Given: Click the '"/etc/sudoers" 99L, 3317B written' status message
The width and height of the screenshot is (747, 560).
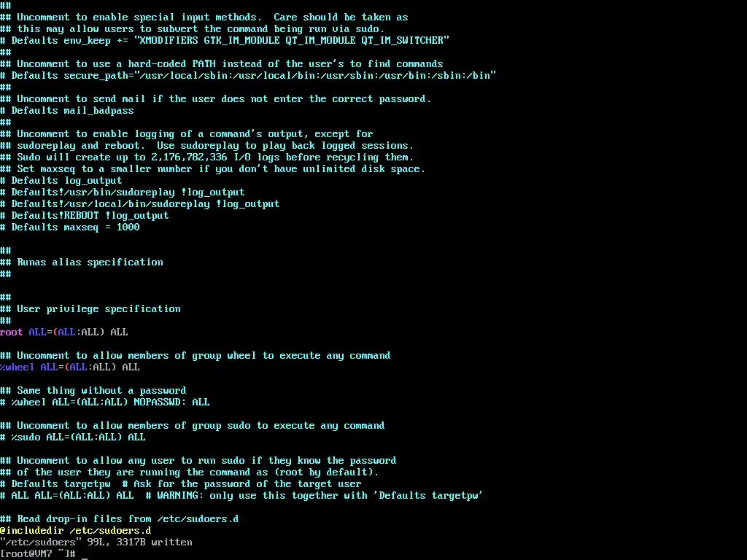Looking at the screenshot, I should coord(96,542).
